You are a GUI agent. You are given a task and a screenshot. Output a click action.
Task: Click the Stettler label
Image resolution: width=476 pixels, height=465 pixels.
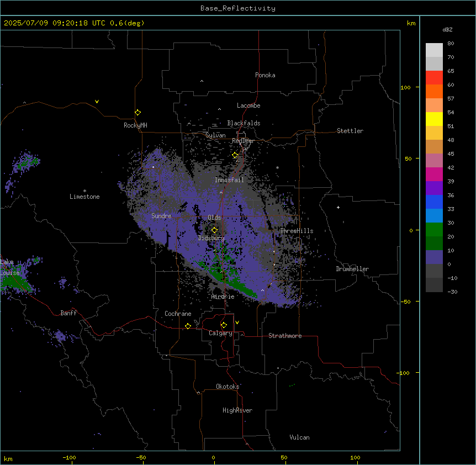[x=350, y=131]
